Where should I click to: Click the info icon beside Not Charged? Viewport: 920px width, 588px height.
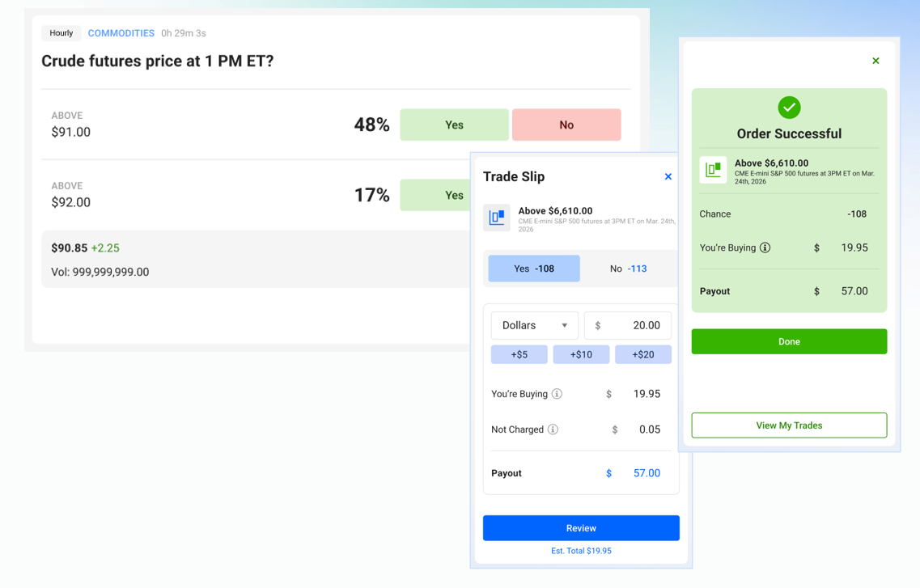coord(553,429)
